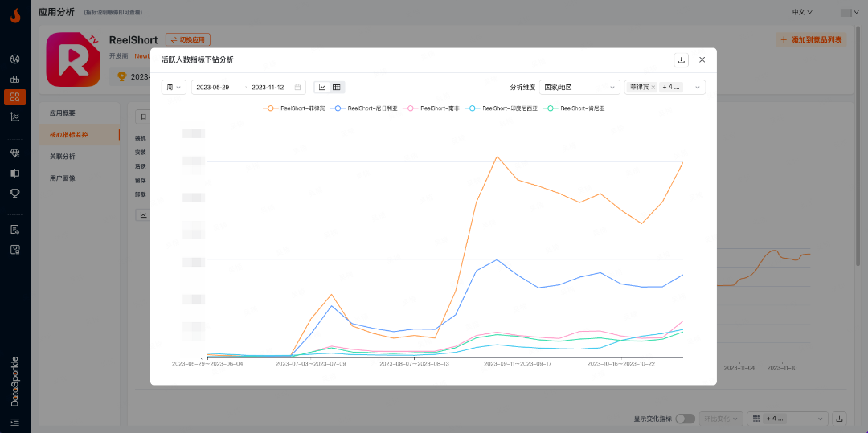Image resolution: width=868 pixels, height=433 pixels.
Task: Expand the 周 granularity dropdown
Action: 174,87
